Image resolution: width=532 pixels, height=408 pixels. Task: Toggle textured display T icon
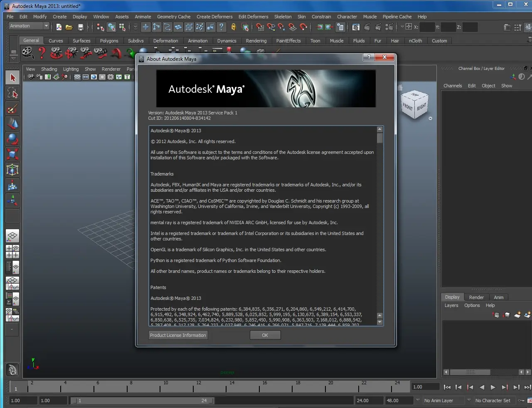tap(127, 77)
